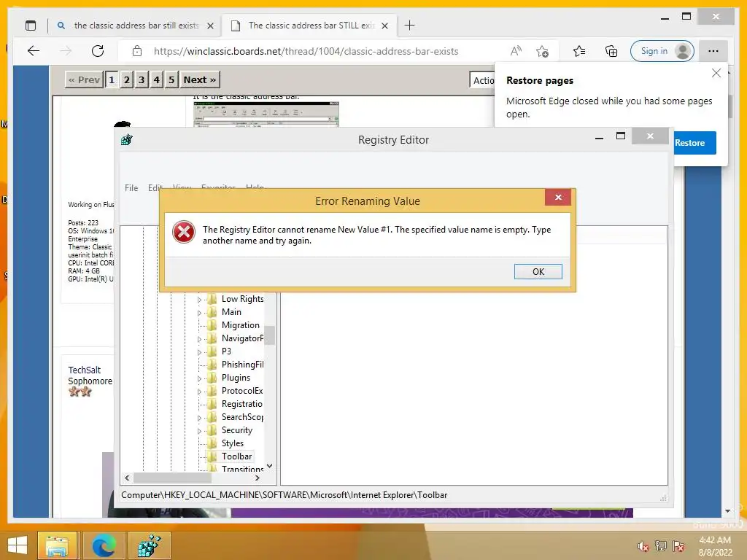Expand the ProtocolEx registry key
This screenshot has width=747, height=560.
click(x=200, y=392)
